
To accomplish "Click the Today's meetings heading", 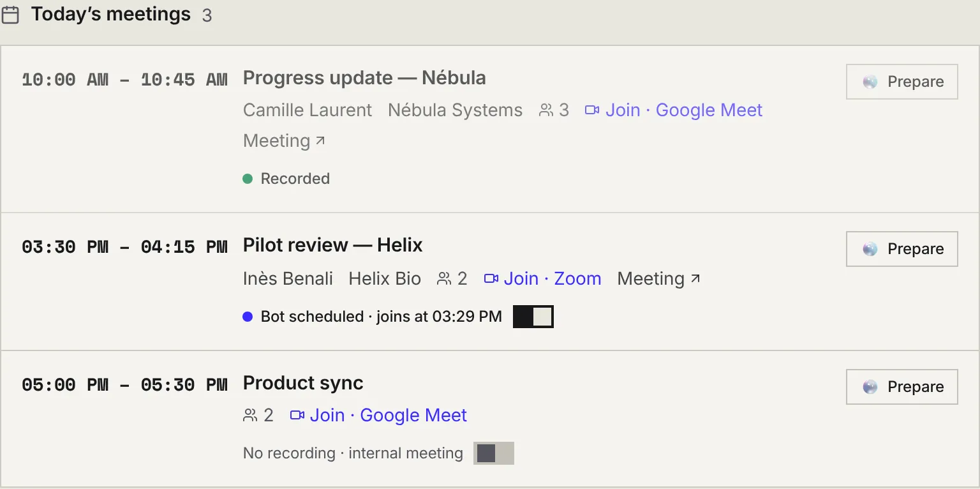I will 111,14.
